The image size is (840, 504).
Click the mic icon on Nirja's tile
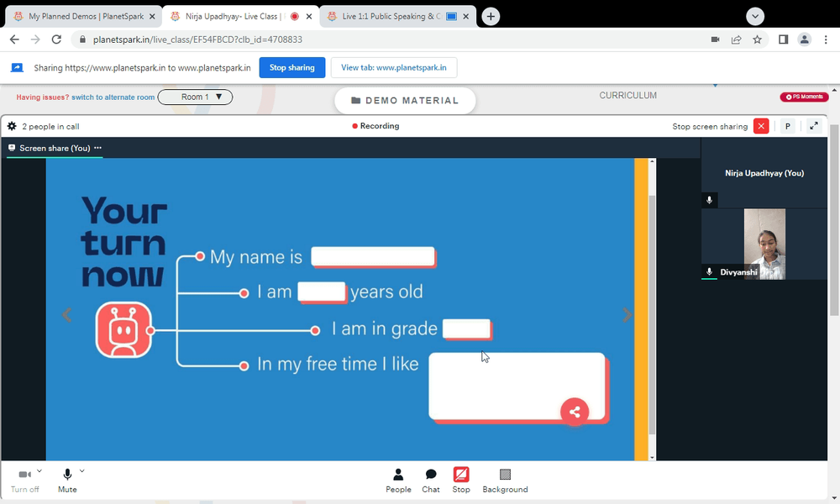(x=709, y=200)
